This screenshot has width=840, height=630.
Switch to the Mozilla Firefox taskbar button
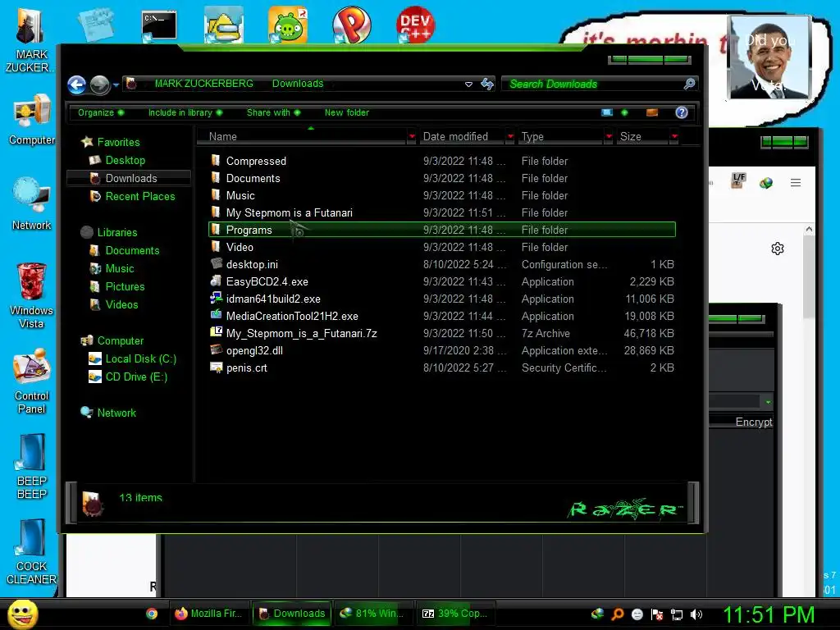pyautogui.click(x=210, y=614)
